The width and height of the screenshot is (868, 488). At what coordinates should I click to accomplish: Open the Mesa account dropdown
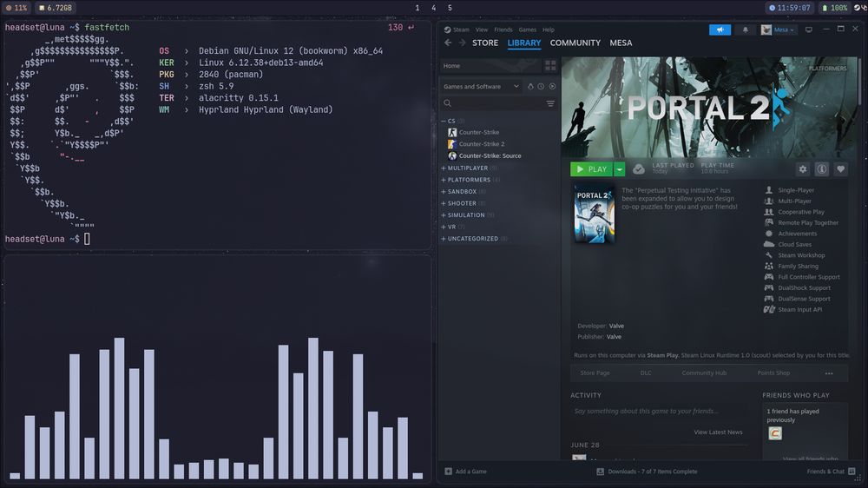click(779, 30)
